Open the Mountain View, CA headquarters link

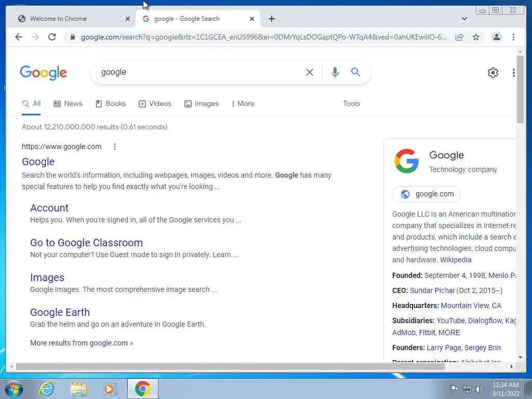(471, 305)
